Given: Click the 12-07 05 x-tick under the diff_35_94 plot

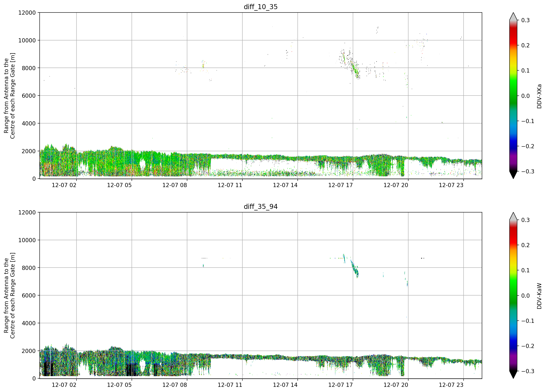Looking at the screenshot, I should click(120, 385).
